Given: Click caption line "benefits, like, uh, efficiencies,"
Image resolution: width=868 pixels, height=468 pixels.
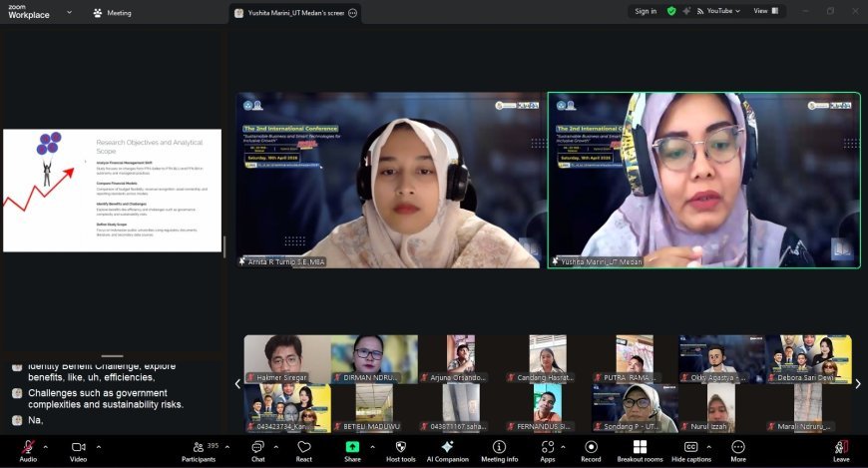Looking at the screenshot, I should coord(91,377).
